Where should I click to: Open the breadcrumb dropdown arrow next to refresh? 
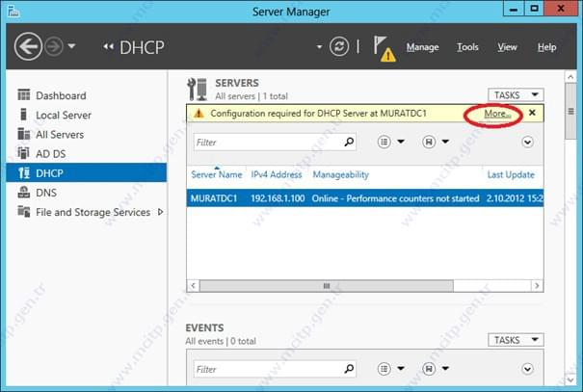pos(319,47)
